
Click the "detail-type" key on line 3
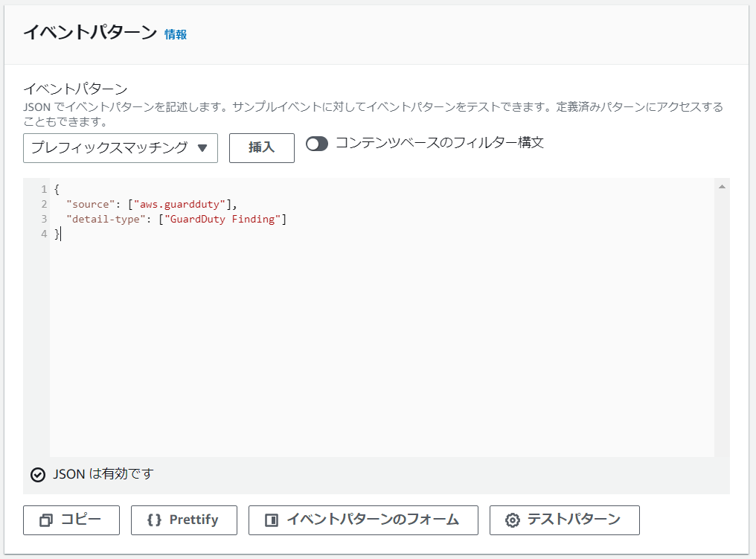(106, 219)
